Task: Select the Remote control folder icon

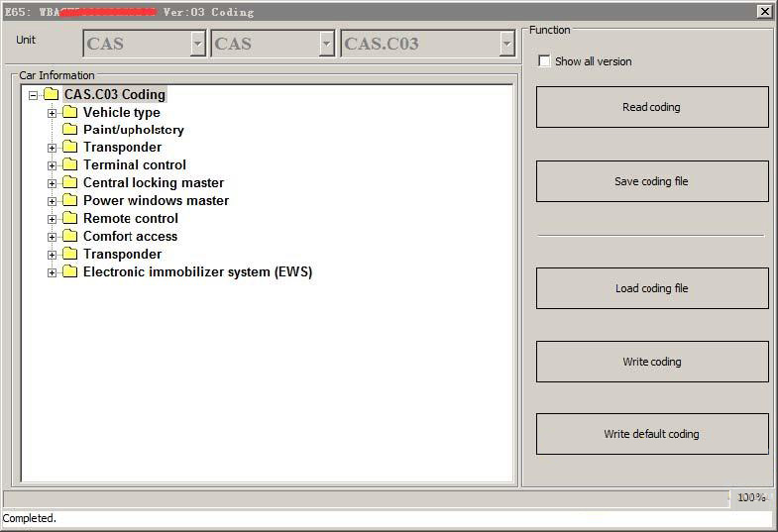Action: [69, 219]
